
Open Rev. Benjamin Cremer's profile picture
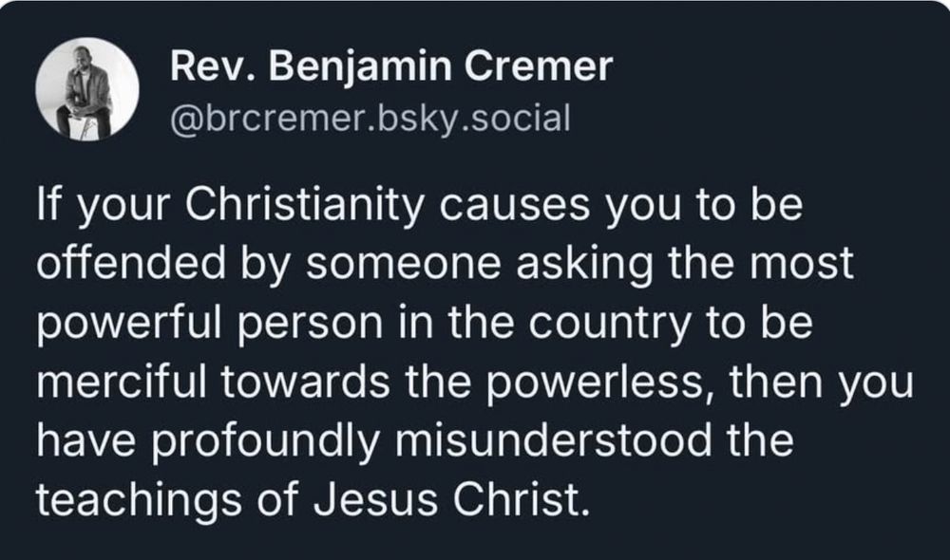[x=86, y=89]
